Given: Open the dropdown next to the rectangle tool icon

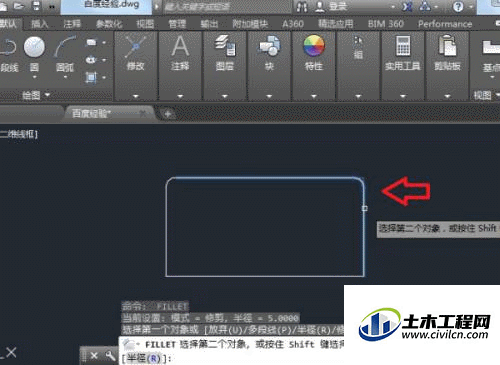Looking at the screenshot, I should click(x=104, y=43).
